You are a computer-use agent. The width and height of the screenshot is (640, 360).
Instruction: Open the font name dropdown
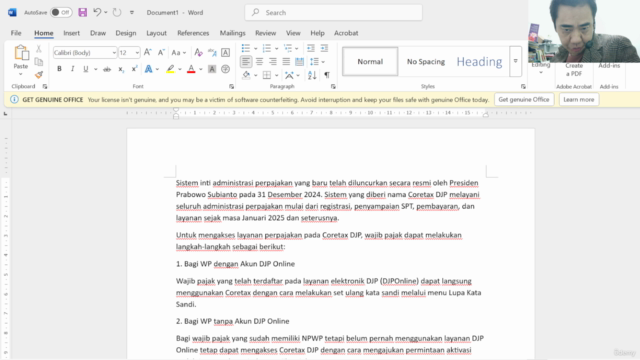(x=114, y=53)
